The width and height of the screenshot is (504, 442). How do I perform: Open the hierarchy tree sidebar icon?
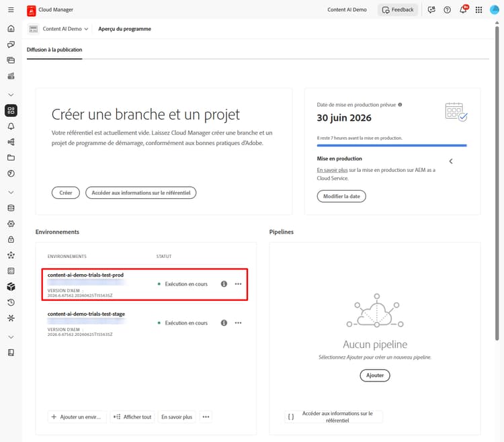click(11, 142)
